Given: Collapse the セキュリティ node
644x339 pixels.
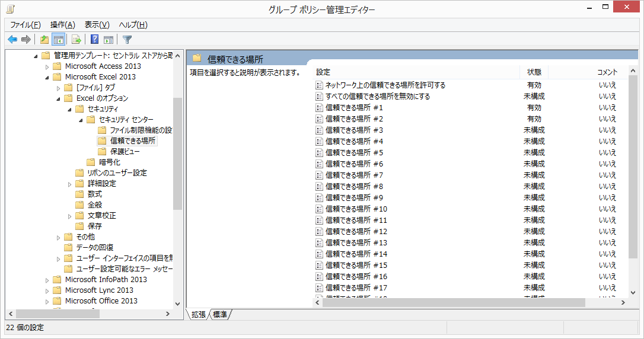Looking at the screenshot, I should coord(69,109).
